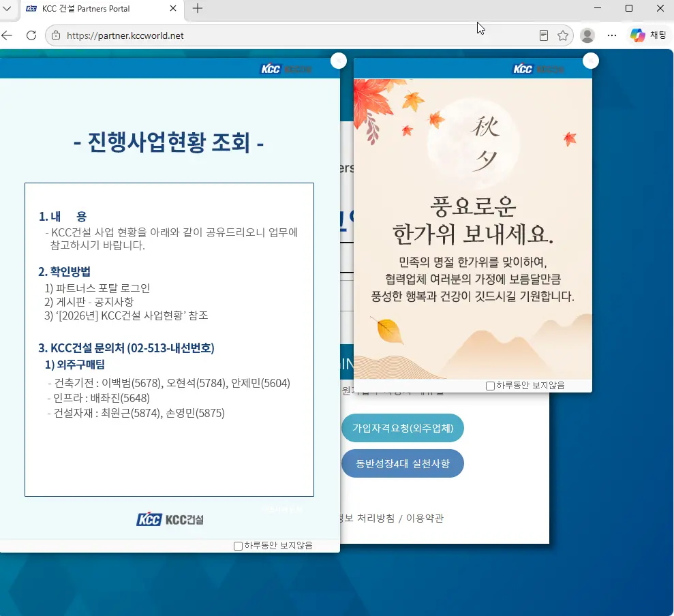674x616 pixels.
Task: Reload the current page
Action: 31,35
